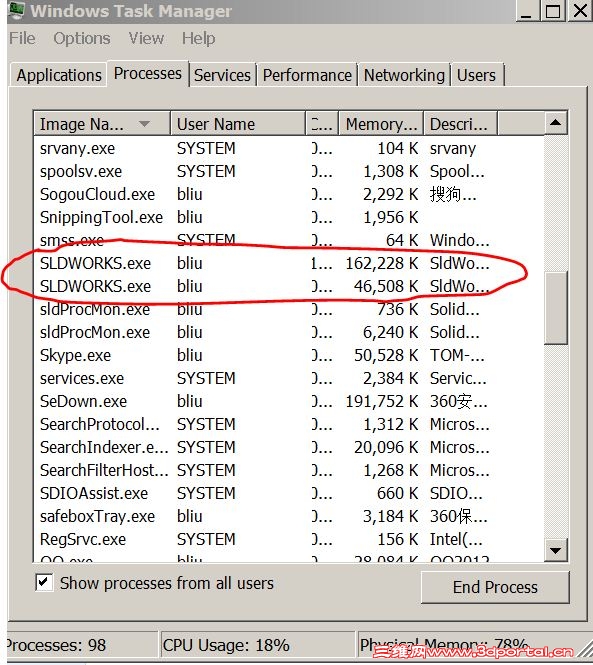Open the Networking tab
This screenshot has height=665, width=593.
pos(404,75)
